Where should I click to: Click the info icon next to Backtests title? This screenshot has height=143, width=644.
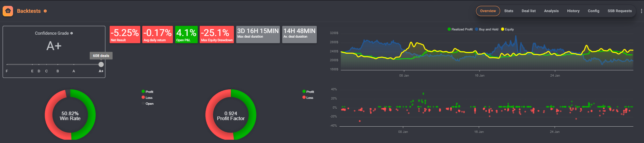tap(45, 11)
